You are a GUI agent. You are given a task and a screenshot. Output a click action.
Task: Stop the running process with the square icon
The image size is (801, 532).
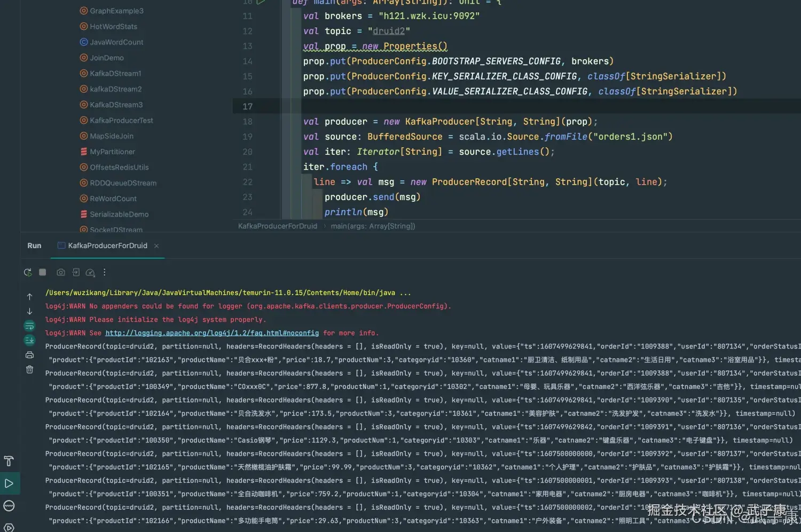pyautogui.click(x=43, y=272)
